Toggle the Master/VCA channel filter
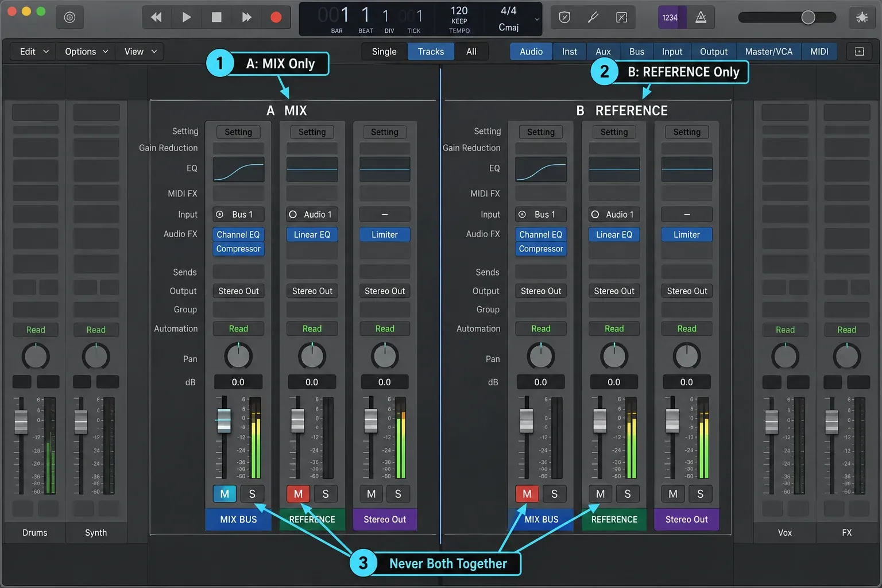Image resolution: width=882 pixels, height=588 pixels. click(x=768, y=52)
